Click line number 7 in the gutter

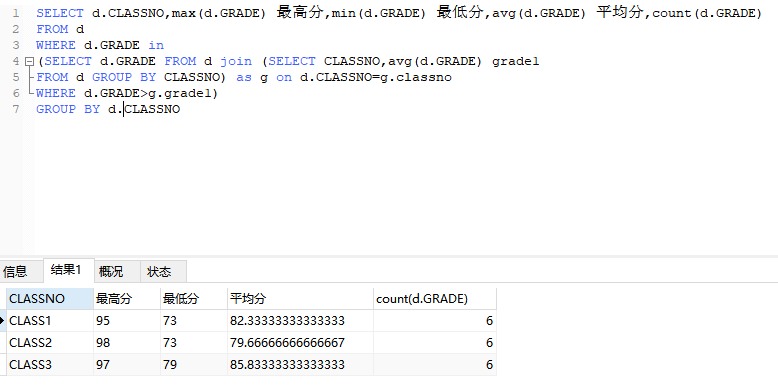coord(16,109)
